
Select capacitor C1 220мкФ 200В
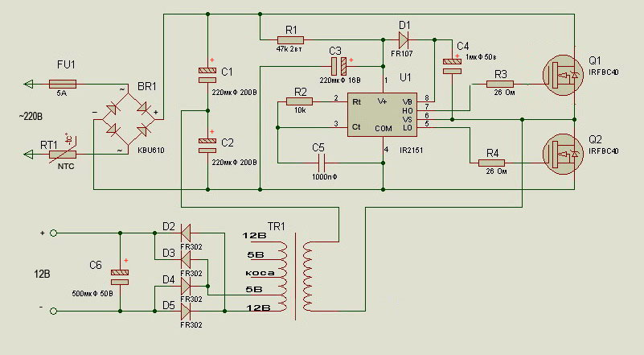click(x=207, y=76)
